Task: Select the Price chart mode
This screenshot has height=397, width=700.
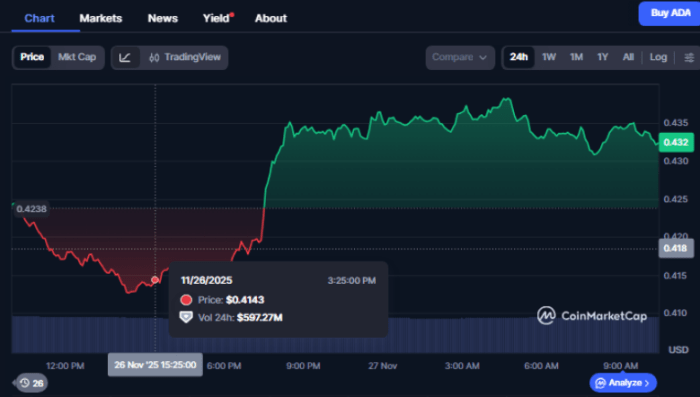Action: click(32, 57)
